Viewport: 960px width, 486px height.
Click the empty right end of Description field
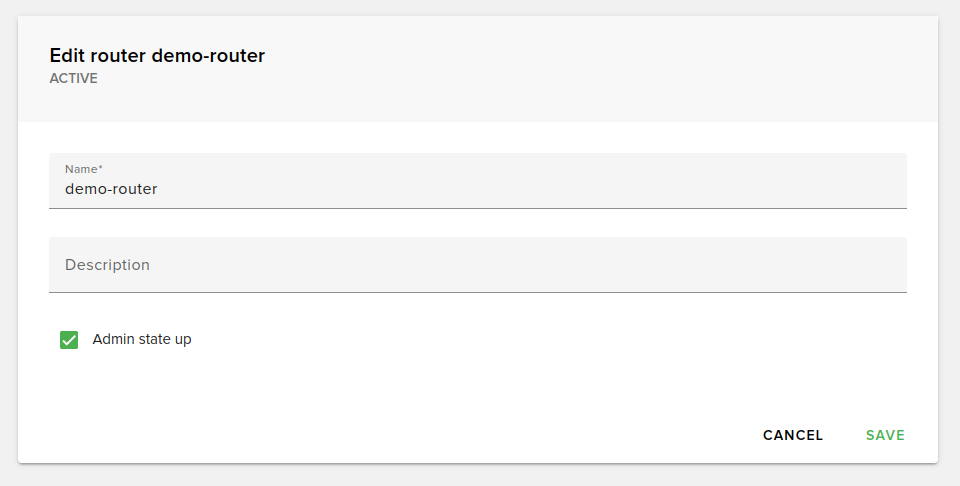850,265
